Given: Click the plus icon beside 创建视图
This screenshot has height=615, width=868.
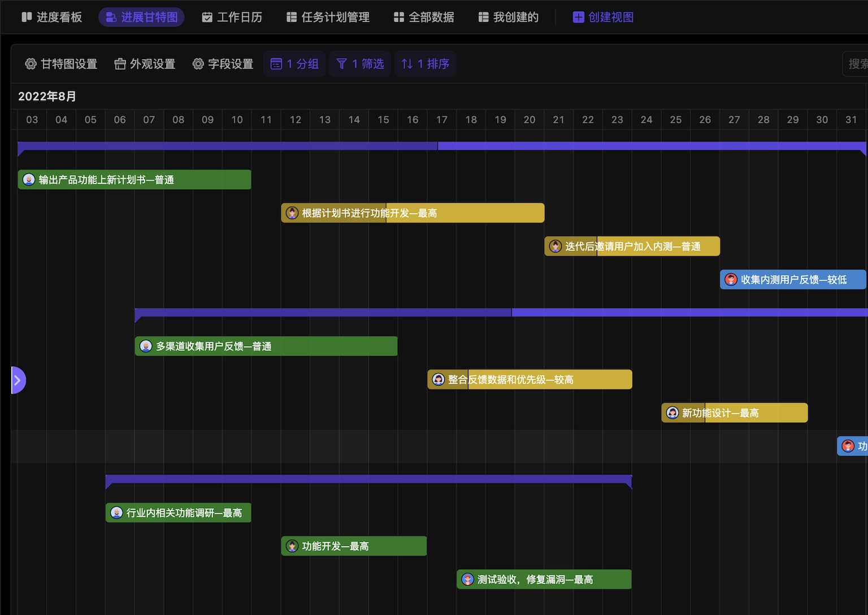Looking at the screenshot, I should (x=578, y=17).
